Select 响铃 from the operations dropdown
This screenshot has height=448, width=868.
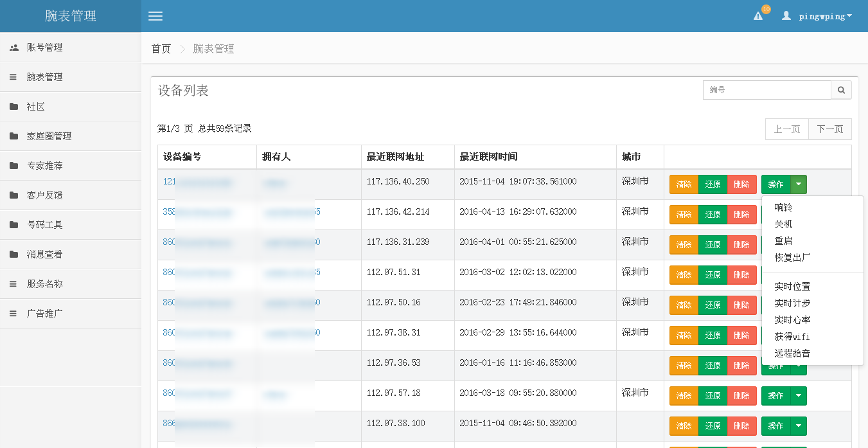click(x=813, y=208)
